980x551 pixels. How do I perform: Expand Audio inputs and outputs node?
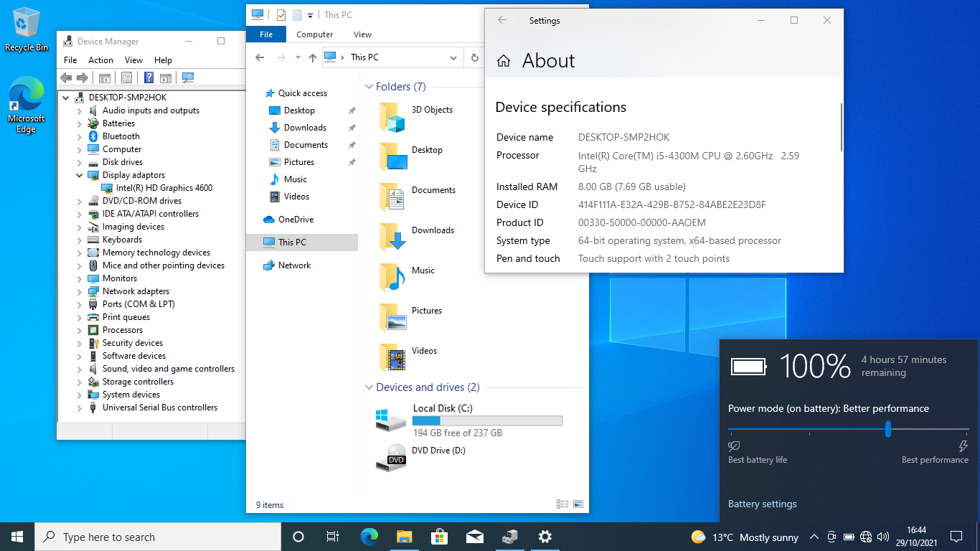79,110
